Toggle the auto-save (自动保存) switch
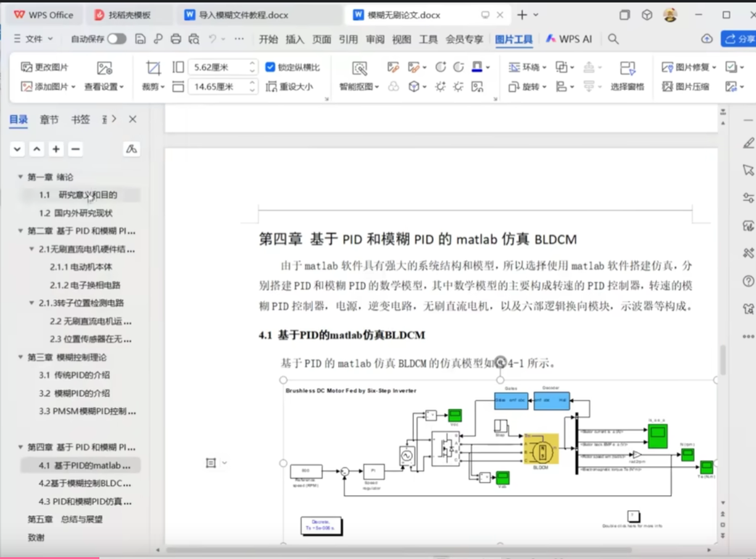This screenshot has width=756, height=559. (x=116, y=39)
